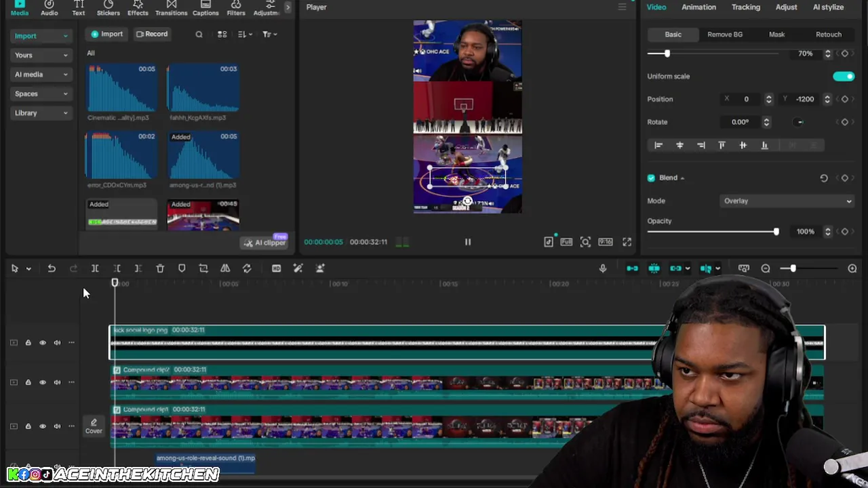Expand the Spaces section
Screen dimensions: 868x488
point(41,94)
